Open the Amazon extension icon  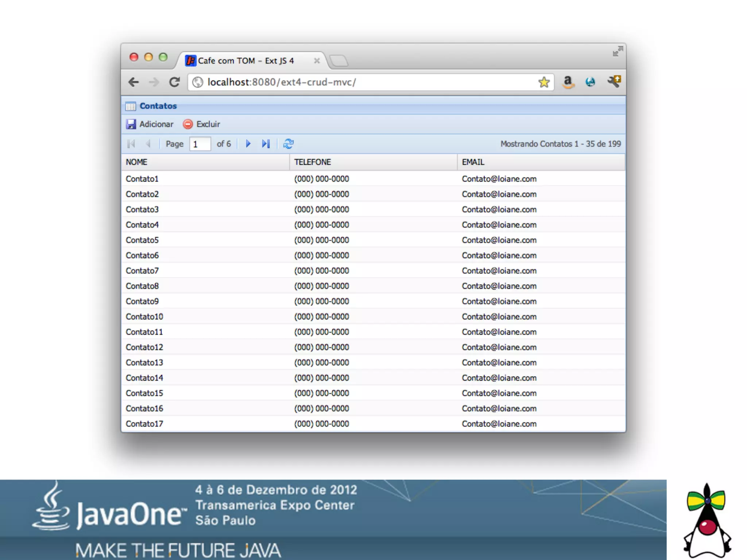[x=568, y=82]
